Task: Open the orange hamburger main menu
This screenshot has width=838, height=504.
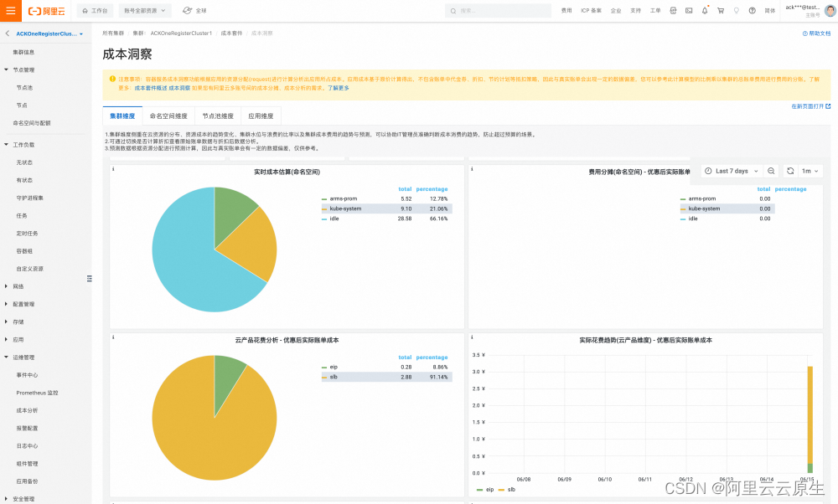Action: [x=11, y=11]
